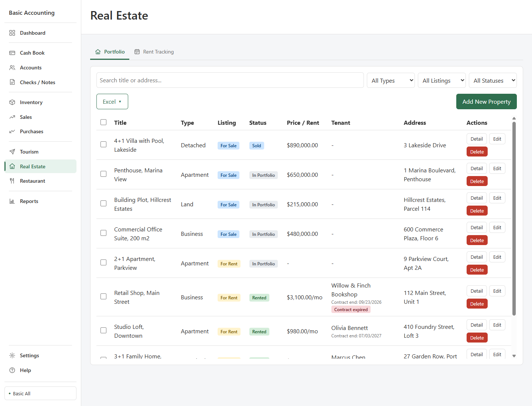Click the 600 Commerce Plaza address
The height and width of the screenshot is (406, 532).
(423, 234)
